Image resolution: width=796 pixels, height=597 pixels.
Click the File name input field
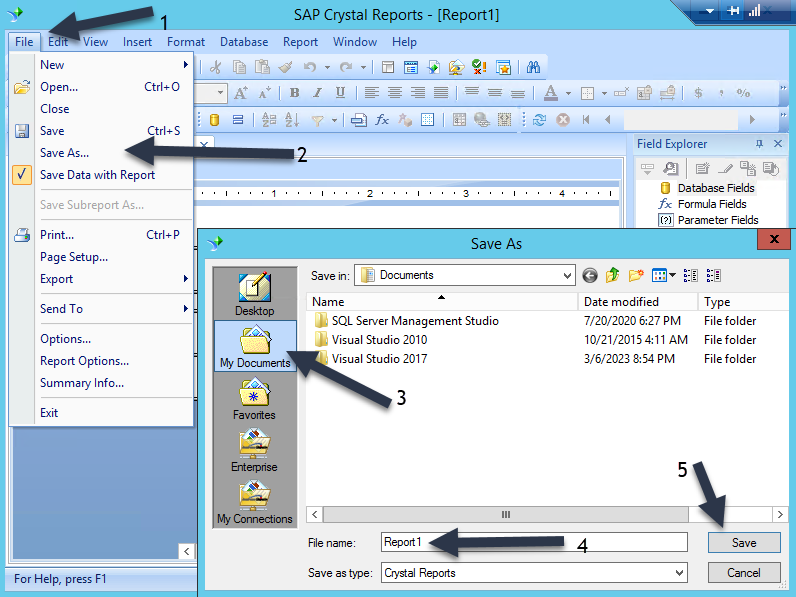click(x=534, y=542)
